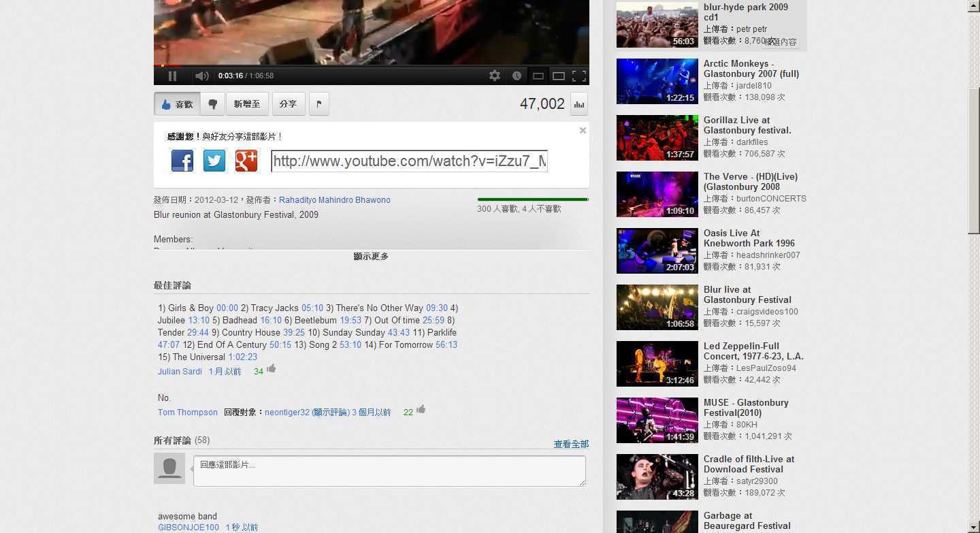Image resolution: width=980 pixels, height=533 pixels.
Task: Open commenter Julian Sardi's profile
Action: pos(180,372)
